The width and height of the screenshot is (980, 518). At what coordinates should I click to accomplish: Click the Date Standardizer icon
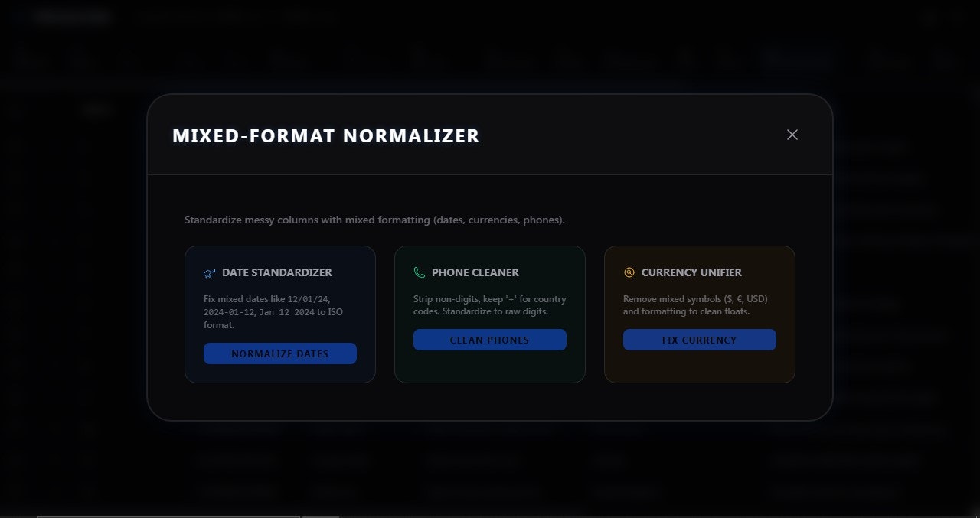click(209, 273)
